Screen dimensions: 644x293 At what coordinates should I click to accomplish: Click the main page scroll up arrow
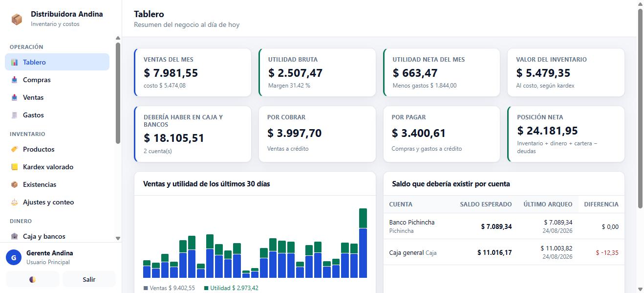[640, 4]
